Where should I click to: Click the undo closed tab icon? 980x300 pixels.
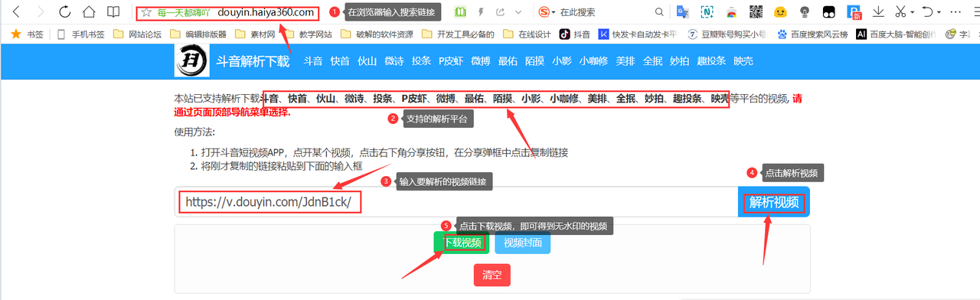[928, 12]
